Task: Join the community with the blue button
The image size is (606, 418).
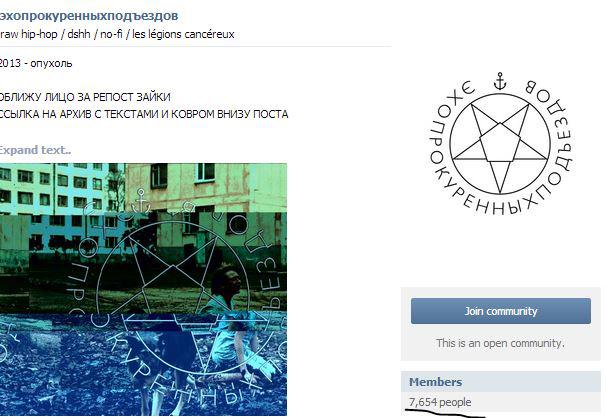Action: (x=500, y=311)
